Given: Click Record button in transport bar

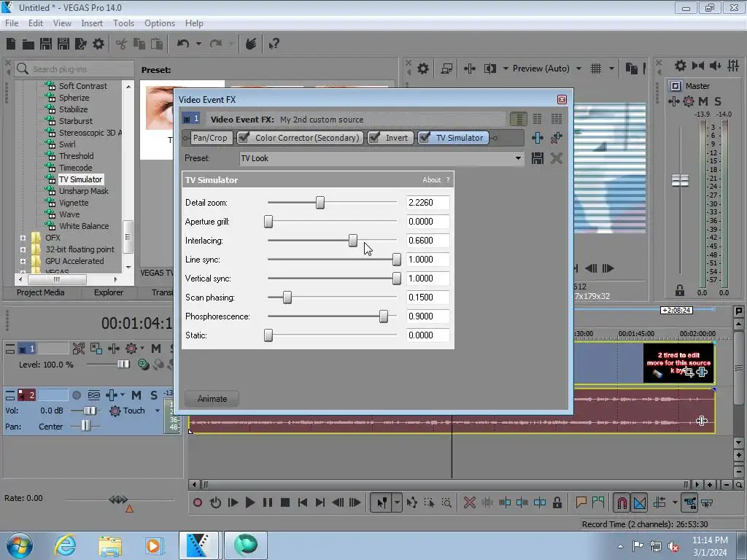Looking at the screenshot, I should (x=198, y=502).
